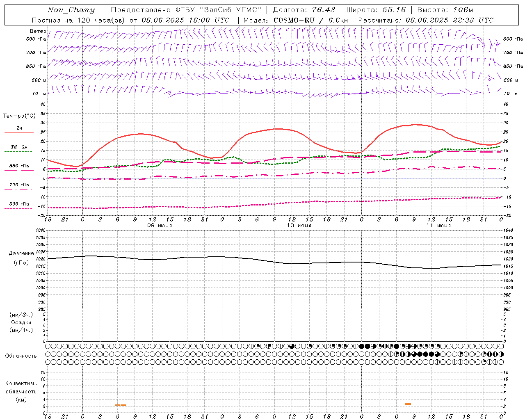The image size is (525, 420).
Task: Click the latitude value Широта: 55.16
Action: tap(376, 10)
